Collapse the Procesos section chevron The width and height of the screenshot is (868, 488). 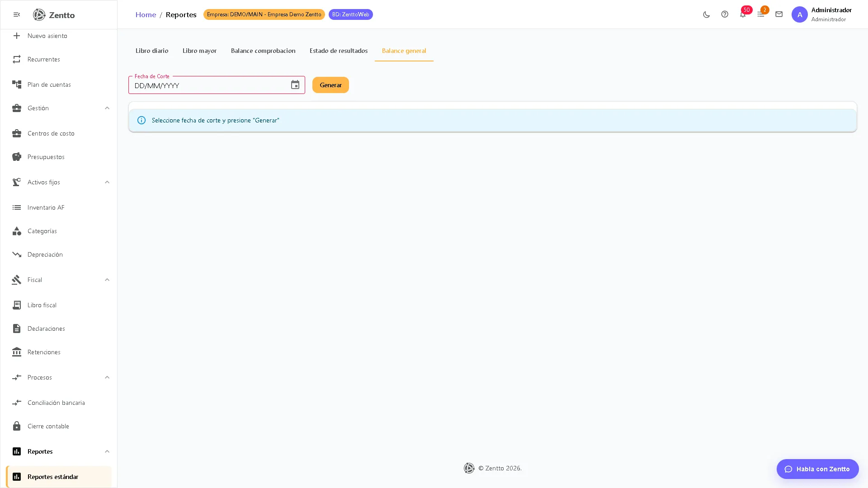[x=107, y=377]
